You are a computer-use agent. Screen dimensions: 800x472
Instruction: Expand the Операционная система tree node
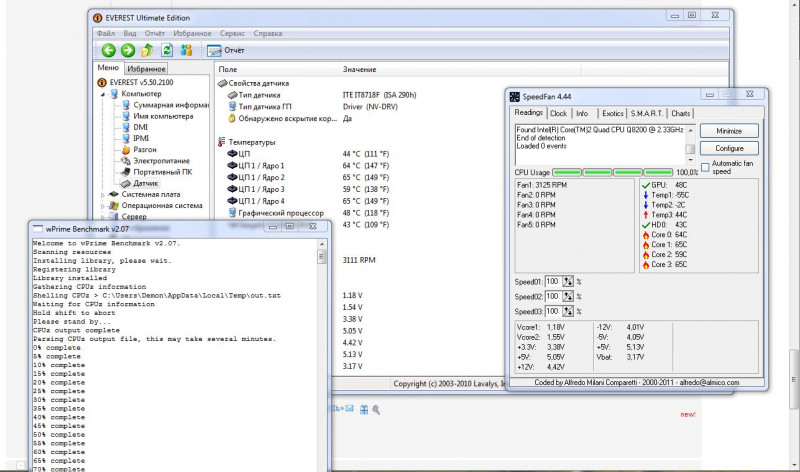point(103,206)
